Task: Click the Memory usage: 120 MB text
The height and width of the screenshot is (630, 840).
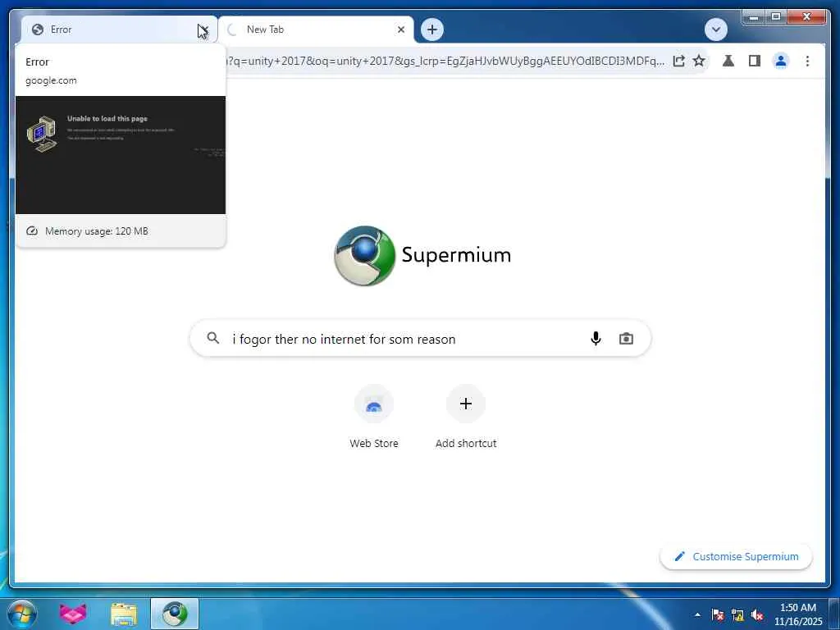Action: pos(97,231)
